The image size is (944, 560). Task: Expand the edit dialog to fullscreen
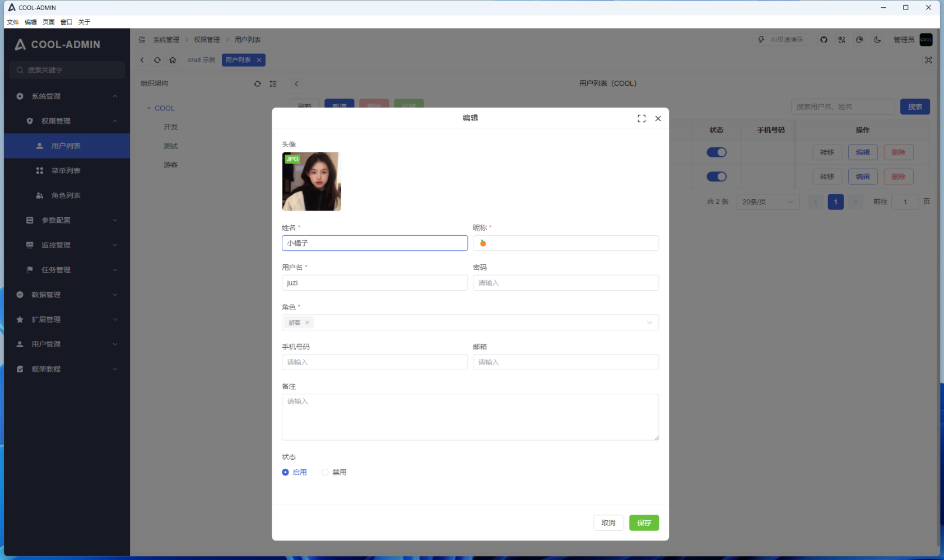[x=641, y=118]
